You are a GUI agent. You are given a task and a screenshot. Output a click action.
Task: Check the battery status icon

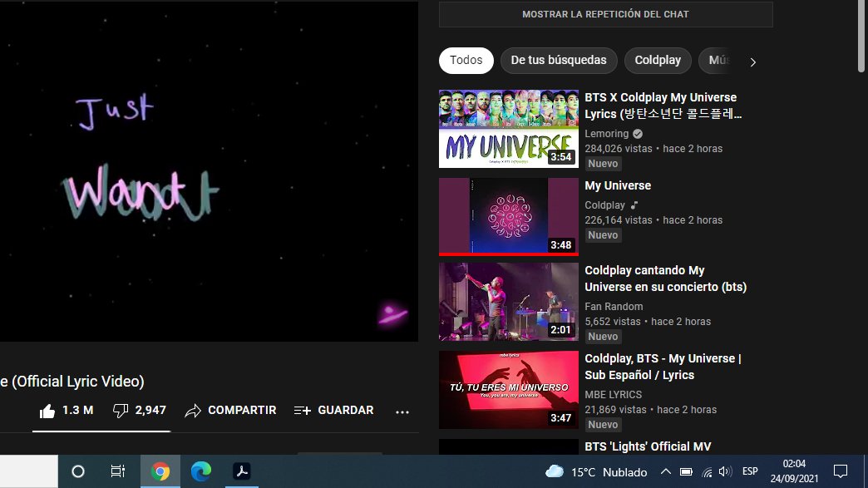click(x=686, y=472)
